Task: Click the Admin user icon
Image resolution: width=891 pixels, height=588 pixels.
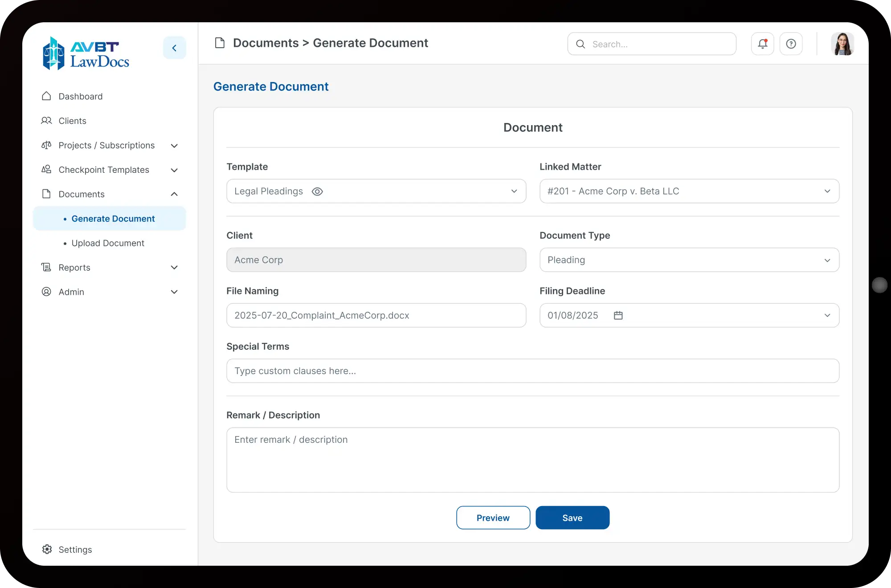Action: (x=46, y=292)
